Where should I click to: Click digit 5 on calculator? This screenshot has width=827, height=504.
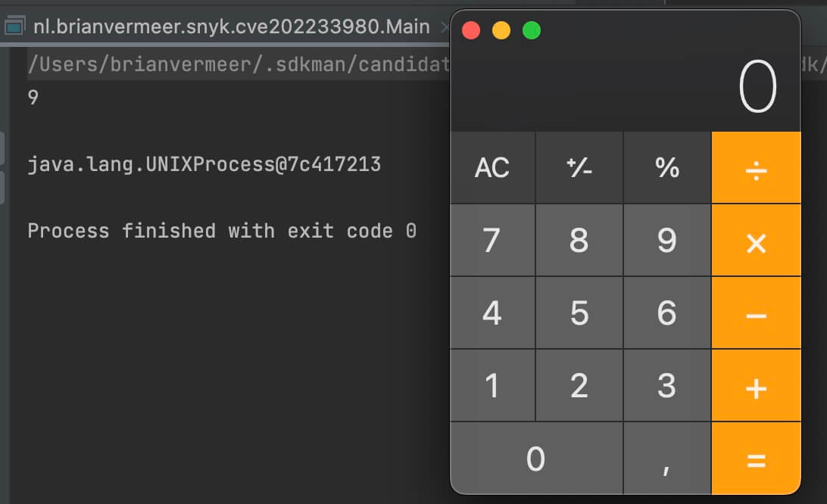point(579,313)
